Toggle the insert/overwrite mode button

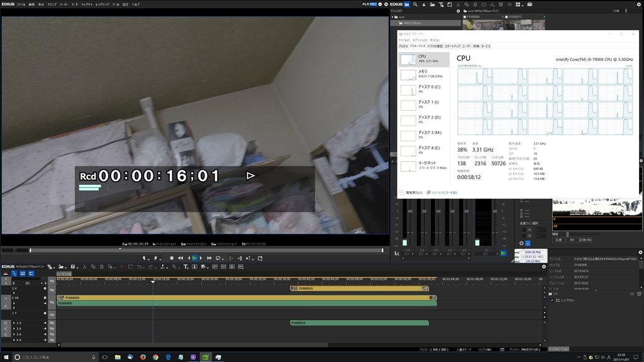[x=5, y=273]
